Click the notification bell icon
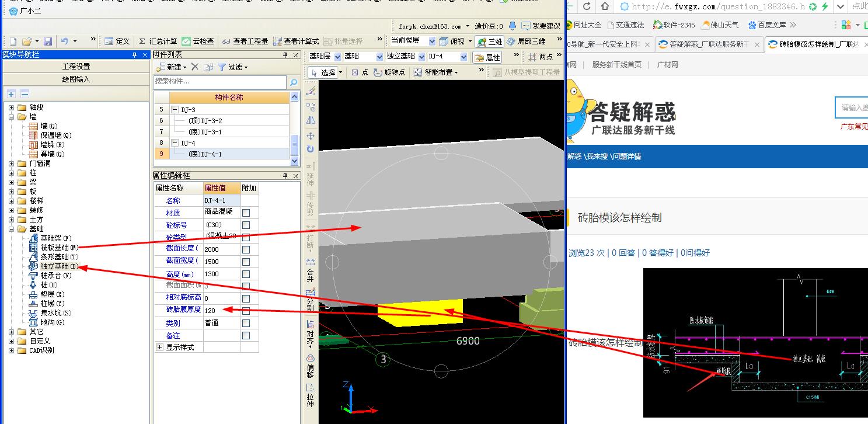 point(513,26)
